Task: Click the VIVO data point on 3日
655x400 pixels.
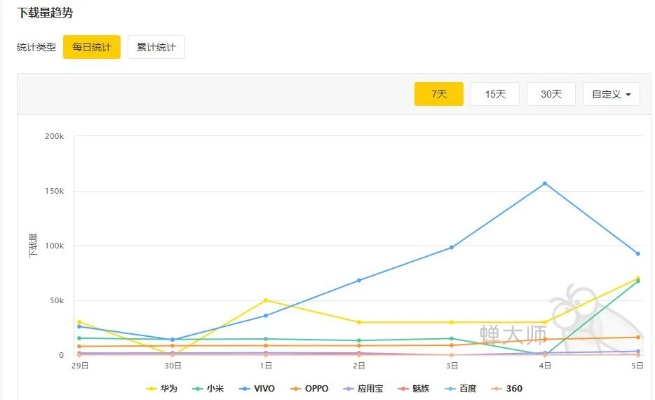Action: (x=452, y=247)
